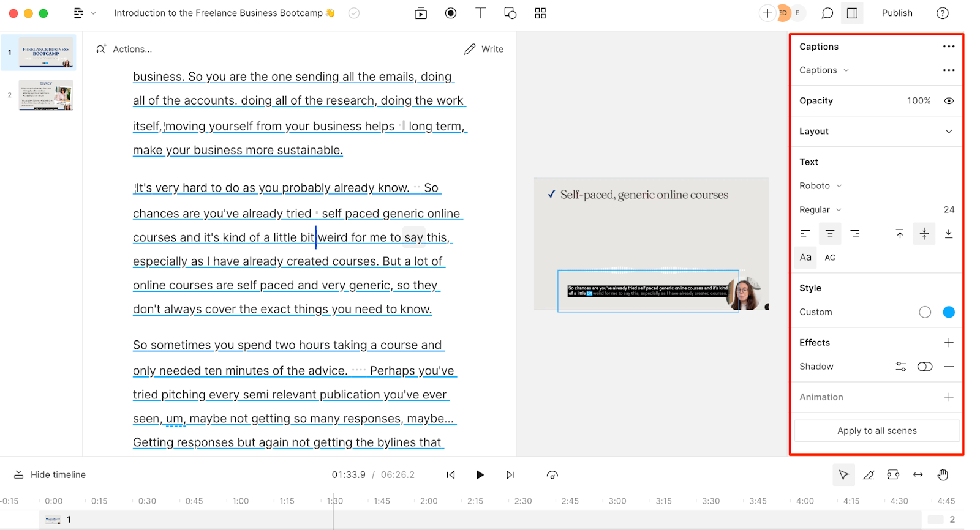
Task: Edit the font size value 24
Action: (x=949, y=210)
